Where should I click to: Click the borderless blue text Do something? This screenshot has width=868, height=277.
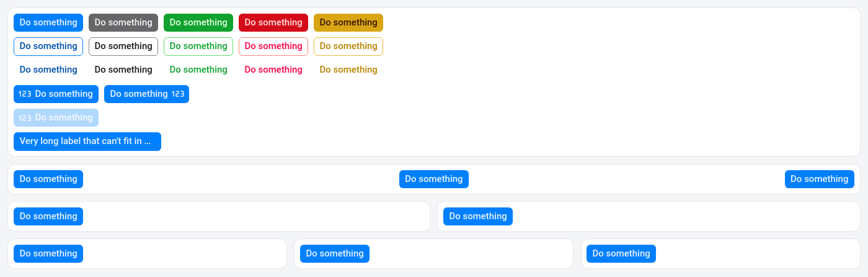coord(48,70)
